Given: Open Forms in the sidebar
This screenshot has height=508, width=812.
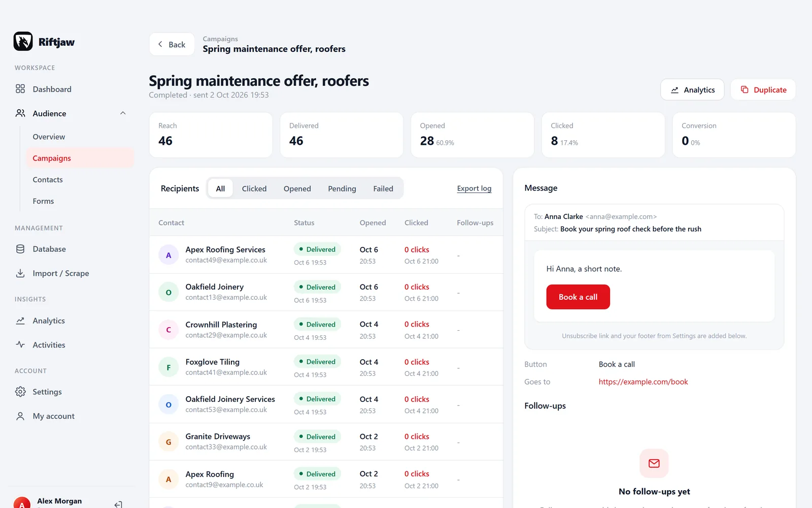Looking at the screenshot, I should pyautogui.click(x=43, y=201).
